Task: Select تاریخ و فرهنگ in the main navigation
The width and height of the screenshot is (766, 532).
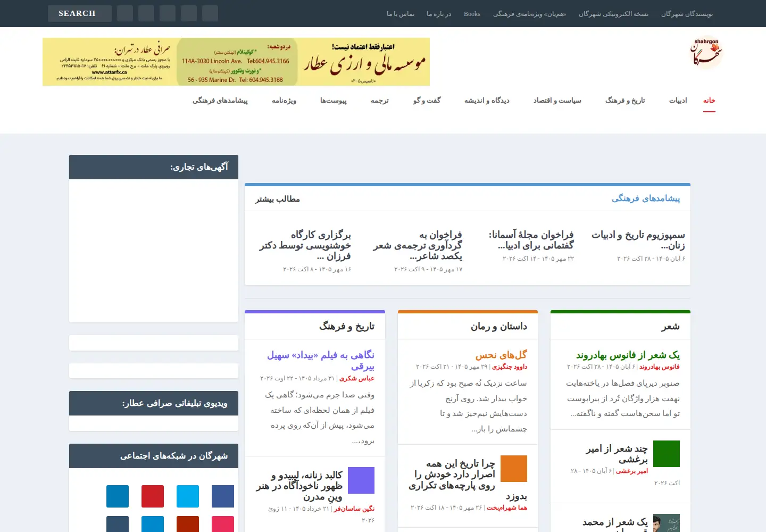Action: click(x=625, y=101)
